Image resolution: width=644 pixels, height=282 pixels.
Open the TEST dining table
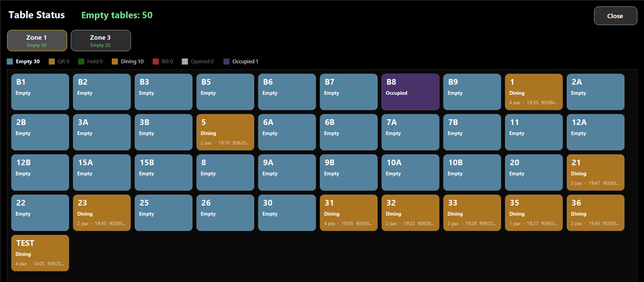(x=40, y=253)
